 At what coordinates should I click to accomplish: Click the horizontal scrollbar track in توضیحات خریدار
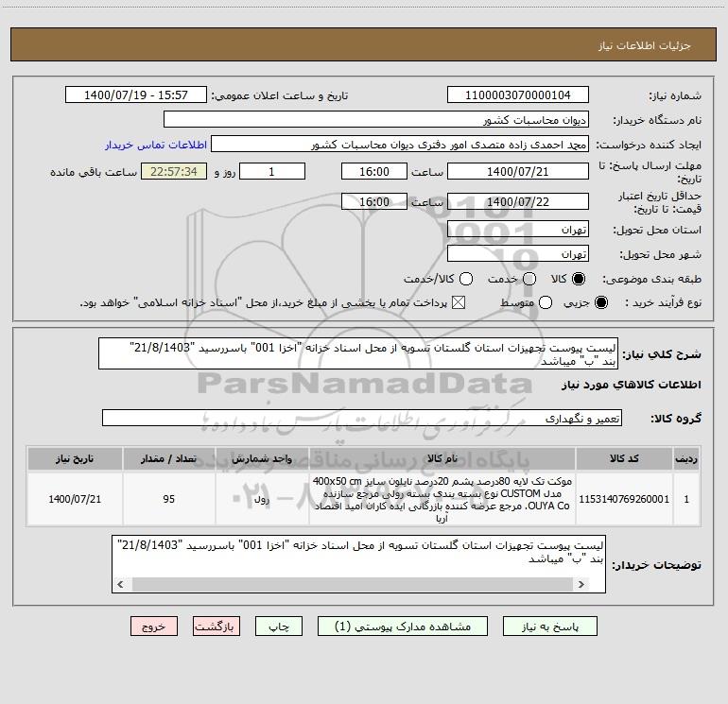pos(352,584)
